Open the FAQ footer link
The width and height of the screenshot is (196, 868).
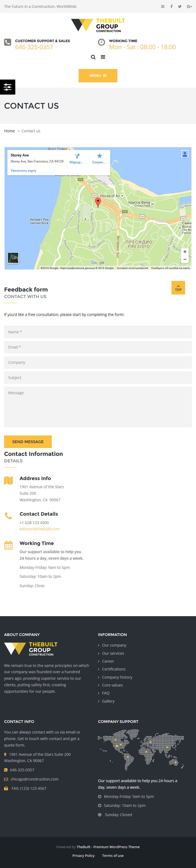click(x=106, y=693)
